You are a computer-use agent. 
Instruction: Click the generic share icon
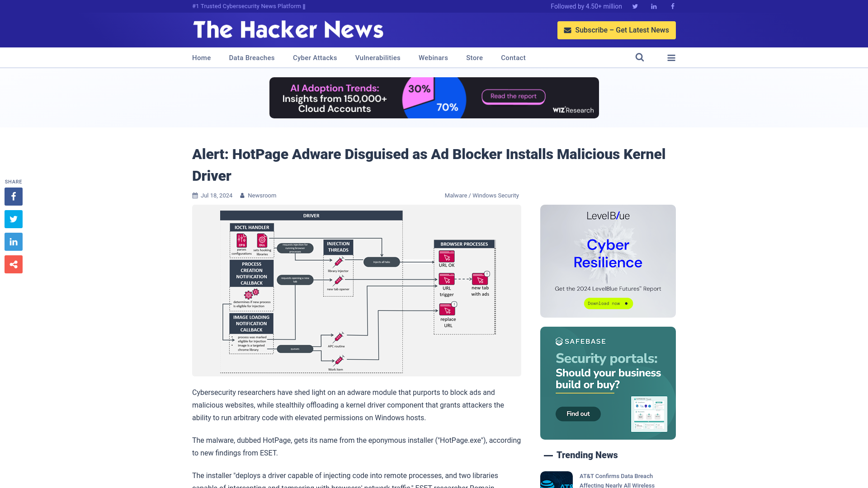pos(13,264)
